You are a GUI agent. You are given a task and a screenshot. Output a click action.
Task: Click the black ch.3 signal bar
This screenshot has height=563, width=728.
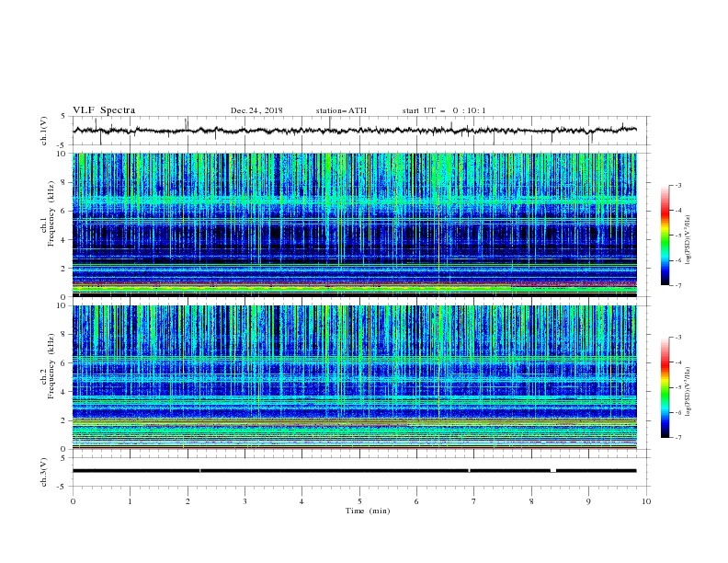(x=355, y=471)
